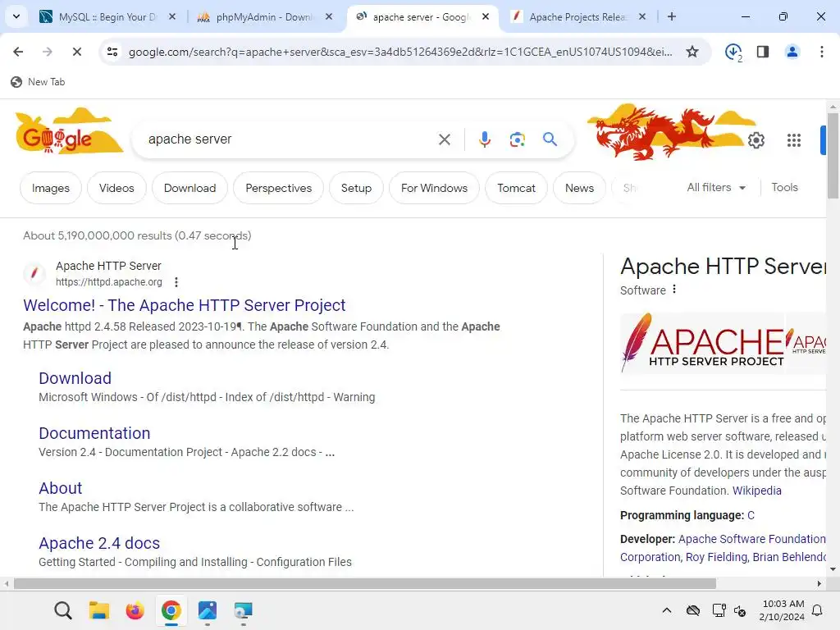Switch to the phpMyAdmin Download tab
The image size is (840, 630).
(265, 16)
